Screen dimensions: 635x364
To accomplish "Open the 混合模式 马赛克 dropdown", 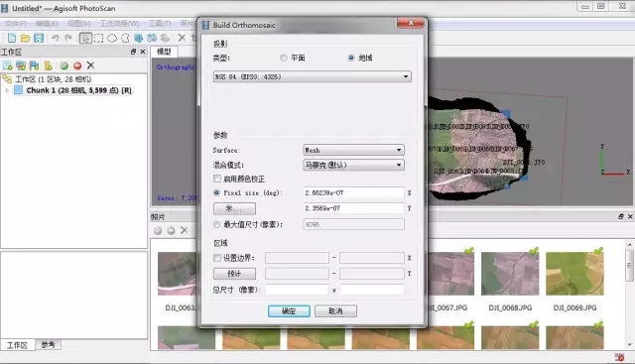I will pos(353,165).
